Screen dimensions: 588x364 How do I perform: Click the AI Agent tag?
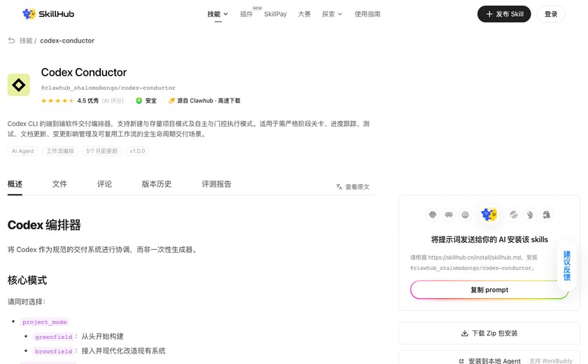pos(22,151)
